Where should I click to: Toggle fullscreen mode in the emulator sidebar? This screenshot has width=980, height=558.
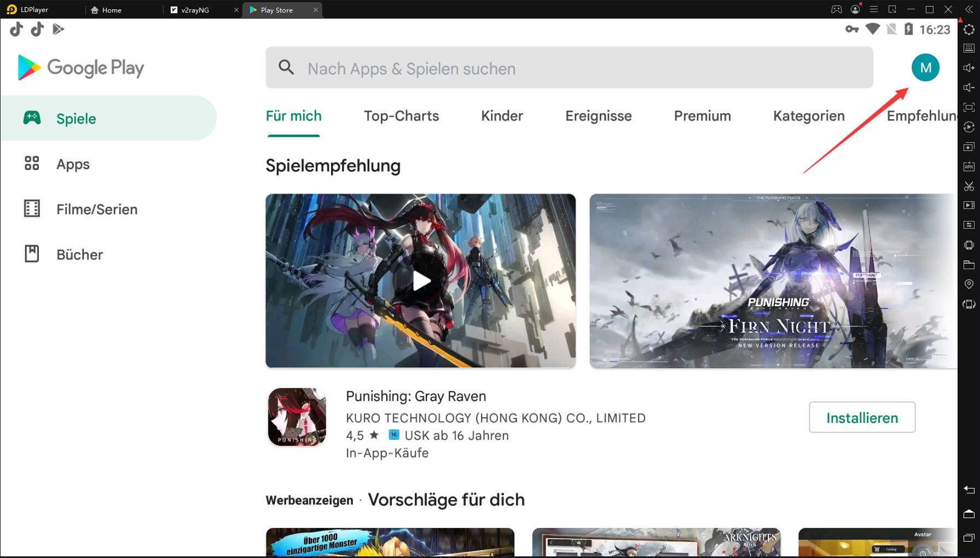[969, 107]
